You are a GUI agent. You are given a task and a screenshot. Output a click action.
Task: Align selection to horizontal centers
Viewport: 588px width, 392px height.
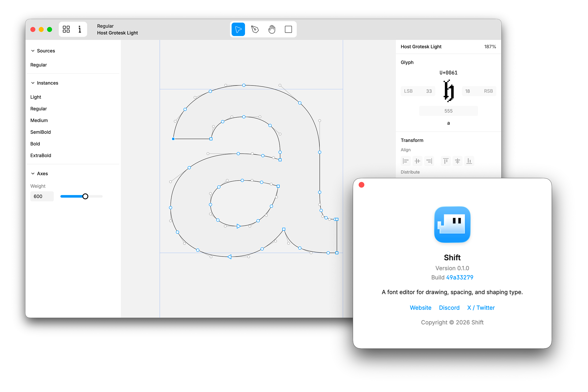click(x=417, y=161)
